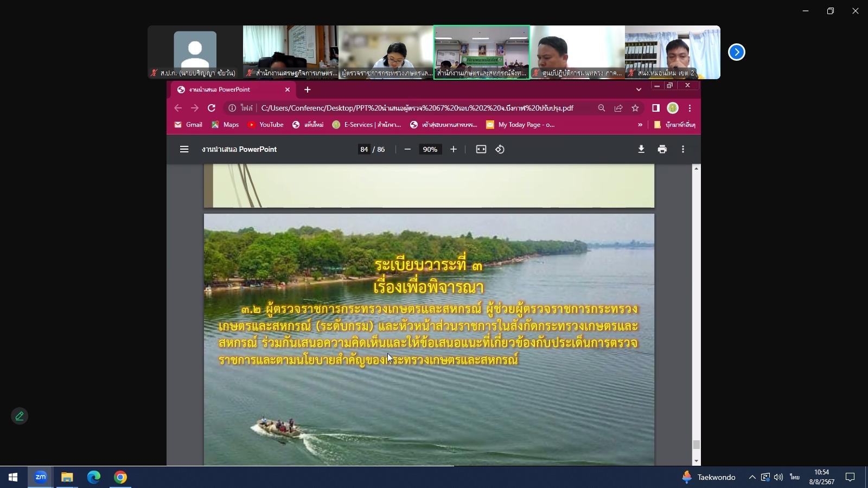This screenshot has height=488, width=868.
Task: Open My Today Page bookmark
Action: point(520,125)
